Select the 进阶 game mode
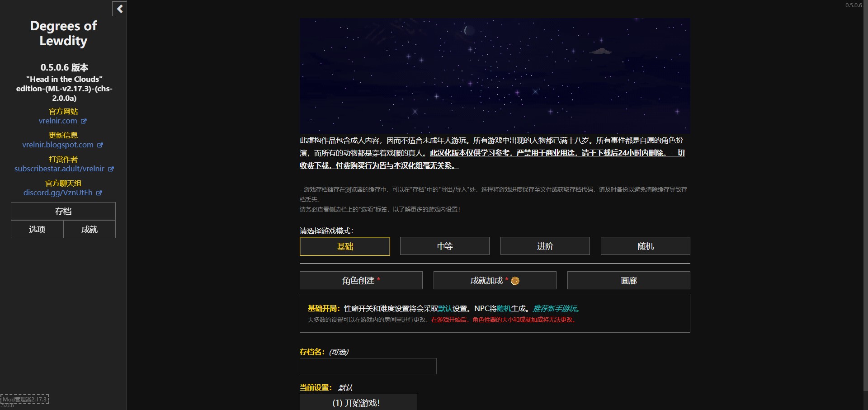This screenshot has height=410, width=868. click(x=545, y=246)
